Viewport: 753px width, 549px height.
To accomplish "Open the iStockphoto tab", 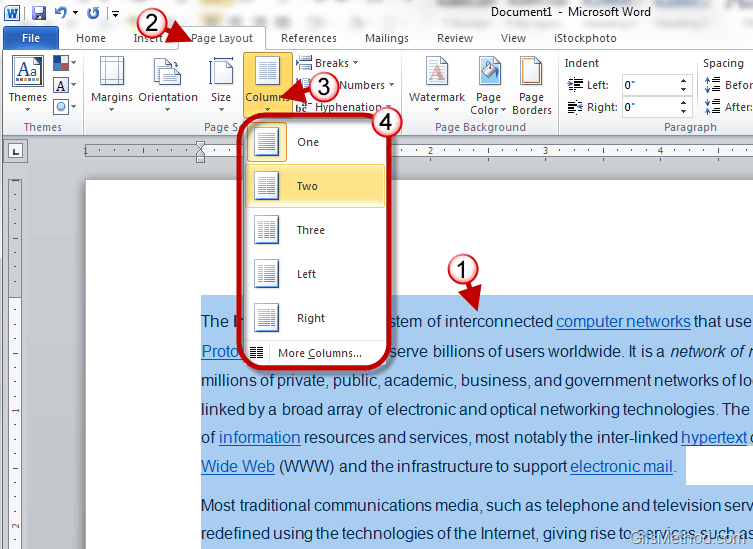I will click(585, 38).
